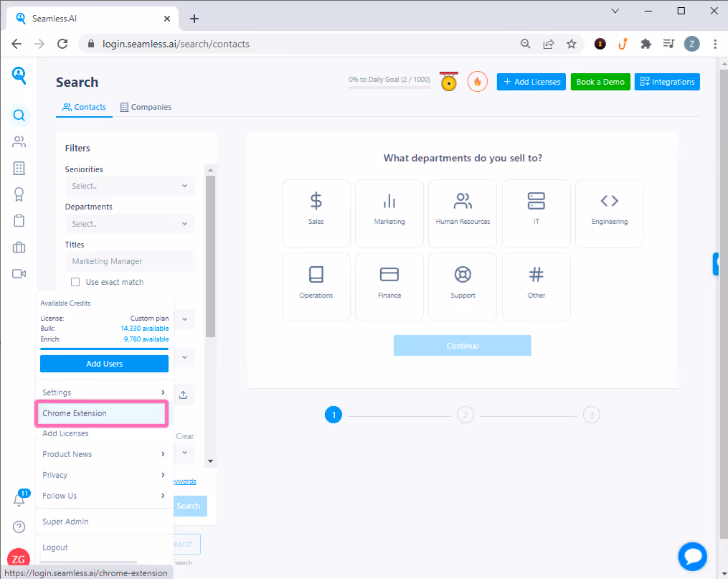This screenshot has width=728, height=579.
Task: Select the Marketing department card
Action: [x=389, y=214]
